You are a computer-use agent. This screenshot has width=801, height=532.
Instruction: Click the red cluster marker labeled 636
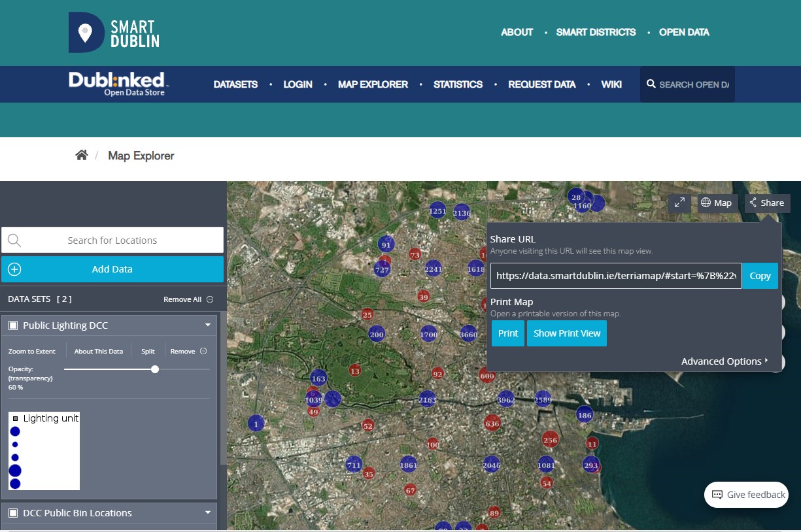[492, 424]
